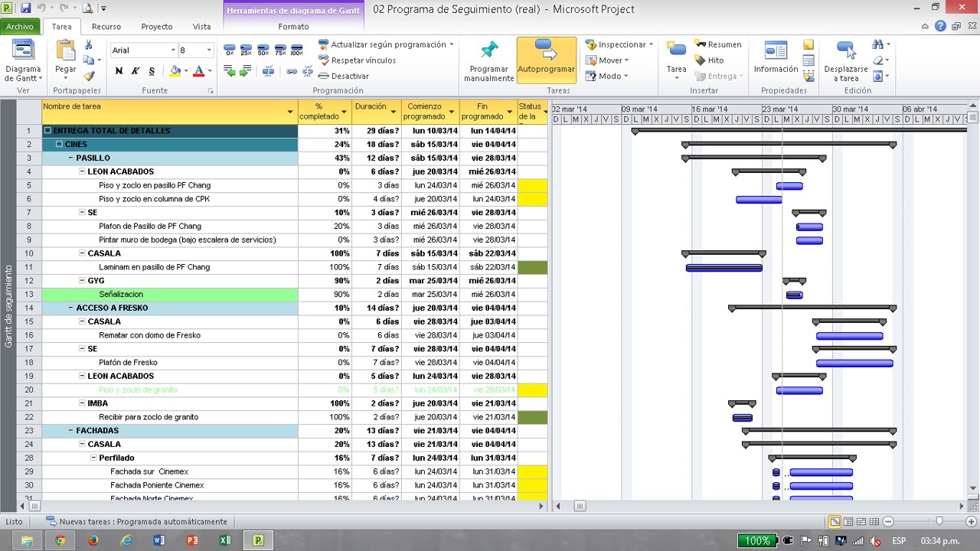
Task: Collapse the CINES summary task
Action: [59, 145]
